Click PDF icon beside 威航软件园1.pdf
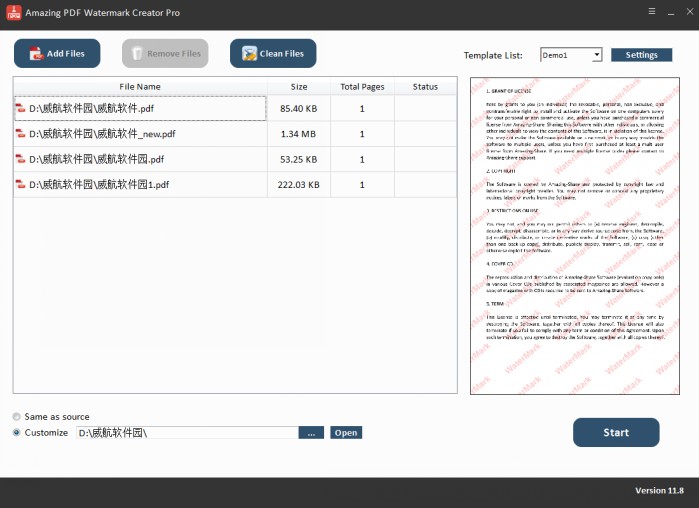The image size is (699, 508). coord(21,184)
